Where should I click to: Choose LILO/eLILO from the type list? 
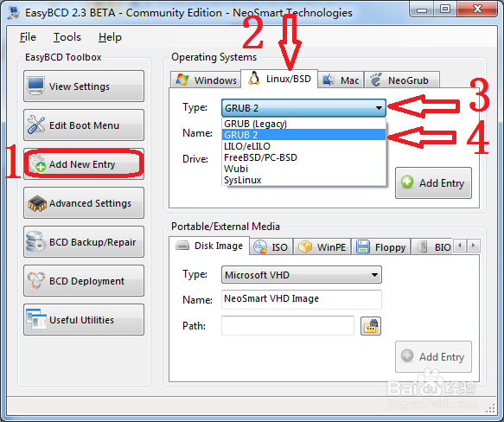[303, 146]
